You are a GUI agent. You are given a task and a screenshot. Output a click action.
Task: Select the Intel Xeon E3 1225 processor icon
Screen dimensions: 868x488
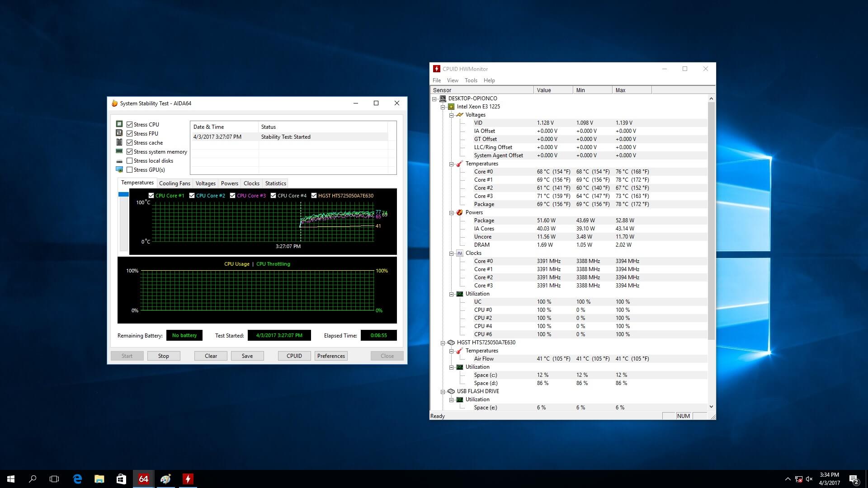451,107
